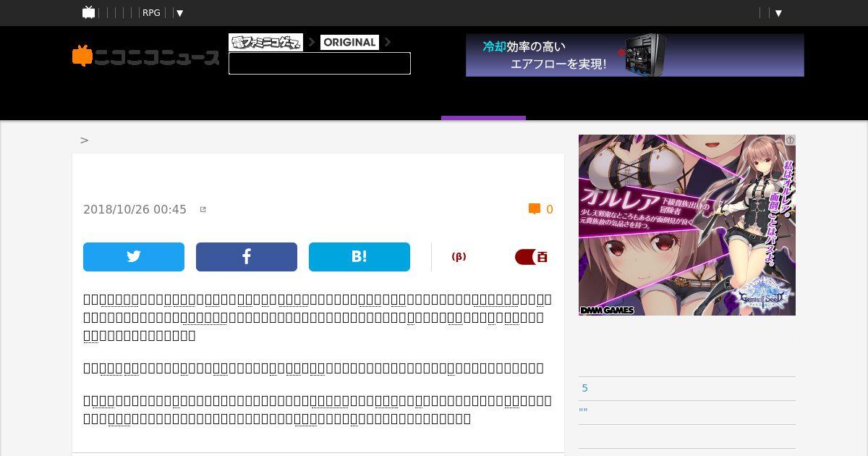Viewport: 868px width, 456px height.
Task: Click the niconico TV icon in top bar
Action: coord(89,12)
